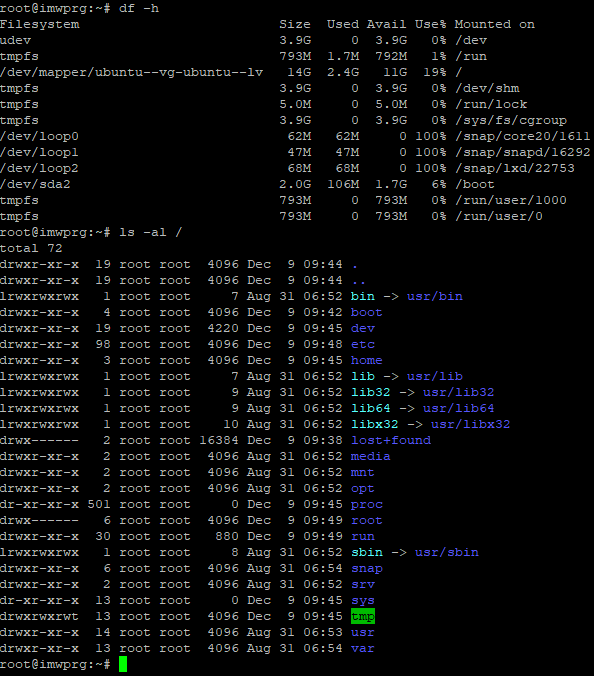Click the libx32 symlink name
The width and height of the screenshot is (594, 676).
375,424
